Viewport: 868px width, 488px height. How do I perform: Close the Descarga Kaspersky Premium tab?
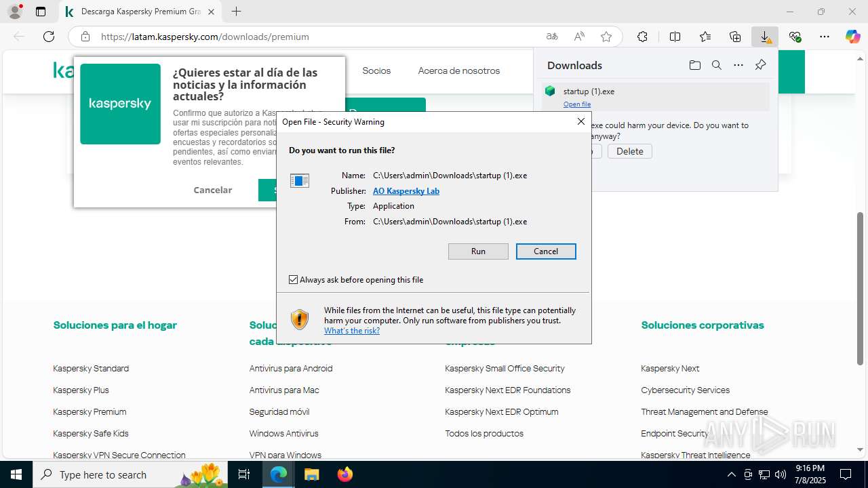(x=211, y=12)
